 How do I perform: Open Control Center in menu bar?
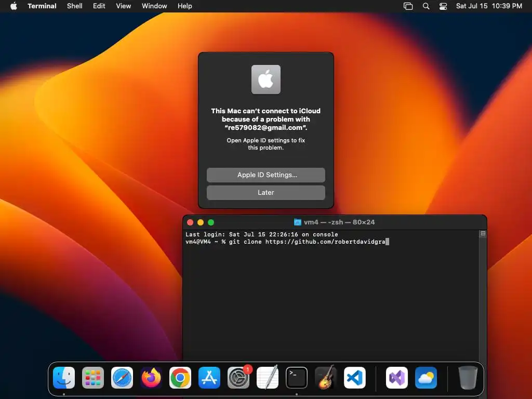pyautogui.click(x=443, y=6)
